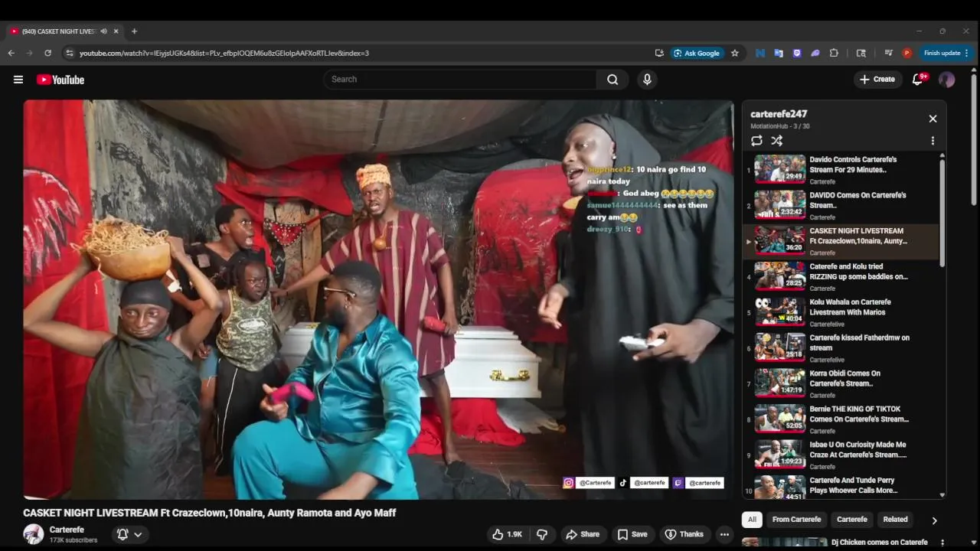Open the translate extension icon
Image resolution: width=980 pixels, height=551 pixels.
click(x=779, y=53)
